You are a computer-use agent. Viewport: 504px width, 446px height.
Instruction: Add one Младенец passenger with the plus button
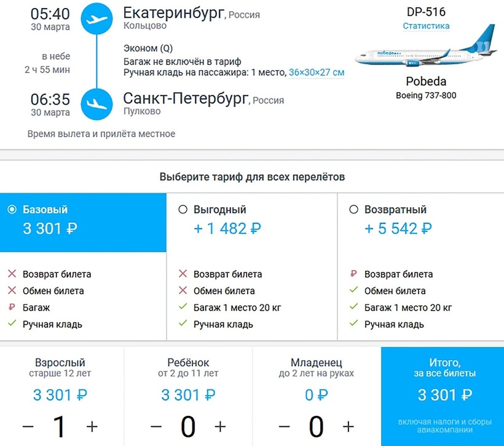click(348, 426)
